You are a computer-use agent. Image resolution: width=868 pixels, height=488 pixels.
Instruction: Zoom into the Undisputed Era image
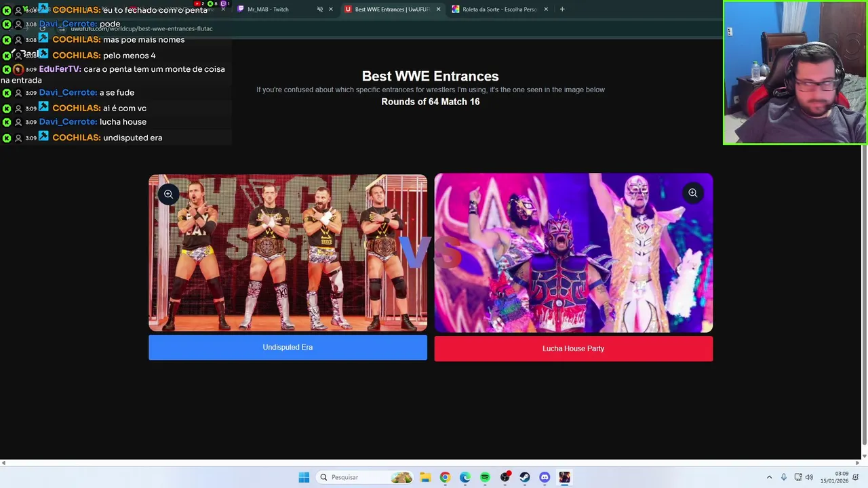pos(168,194)
